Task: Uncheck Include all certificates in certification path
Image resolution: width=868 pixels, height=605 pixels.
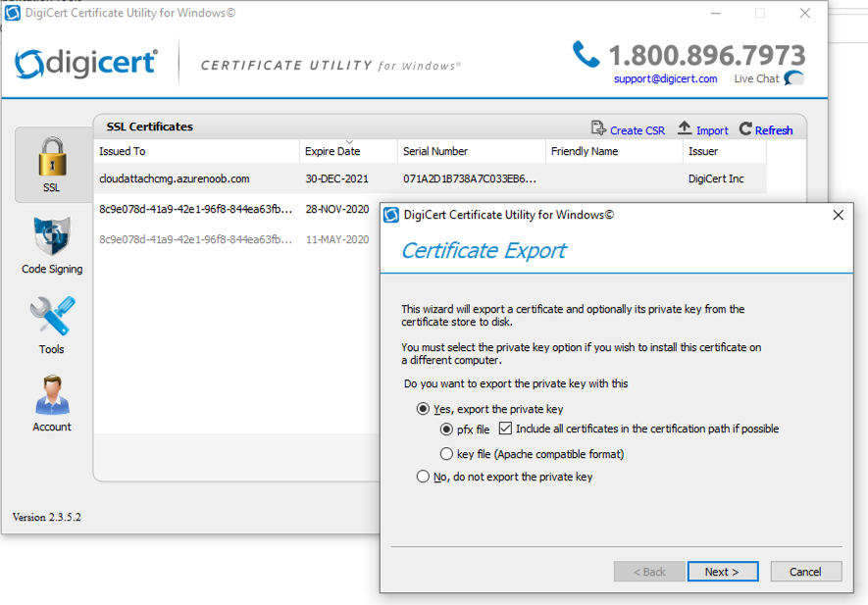Action: [505, 428]
